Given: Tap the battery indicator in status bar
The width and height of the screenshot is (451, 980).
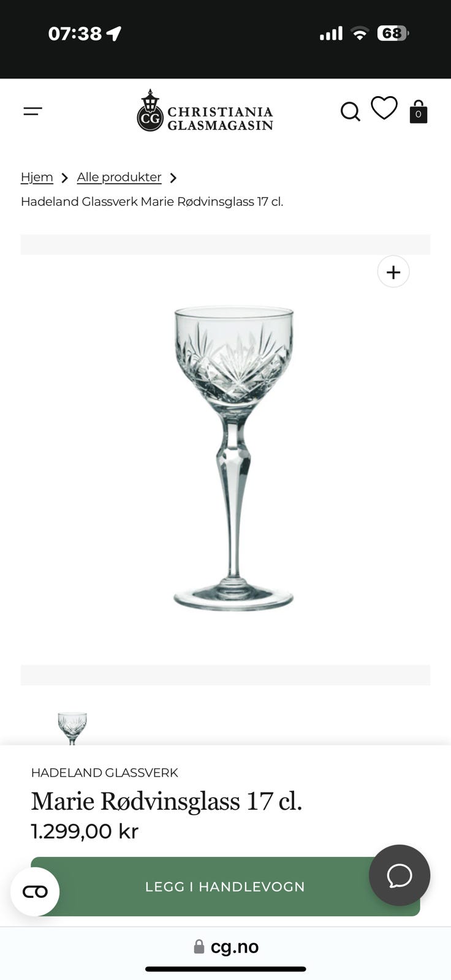Looking at the screenshot, I should tap(393, 33).
